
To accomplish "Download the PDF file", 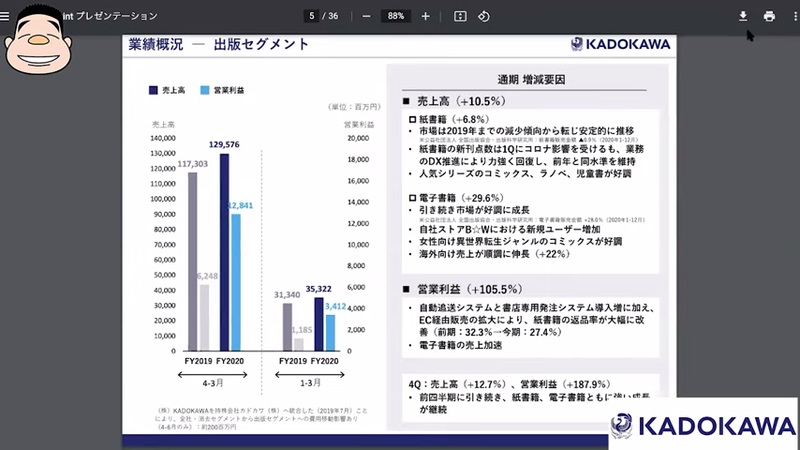I will [743, 16].
